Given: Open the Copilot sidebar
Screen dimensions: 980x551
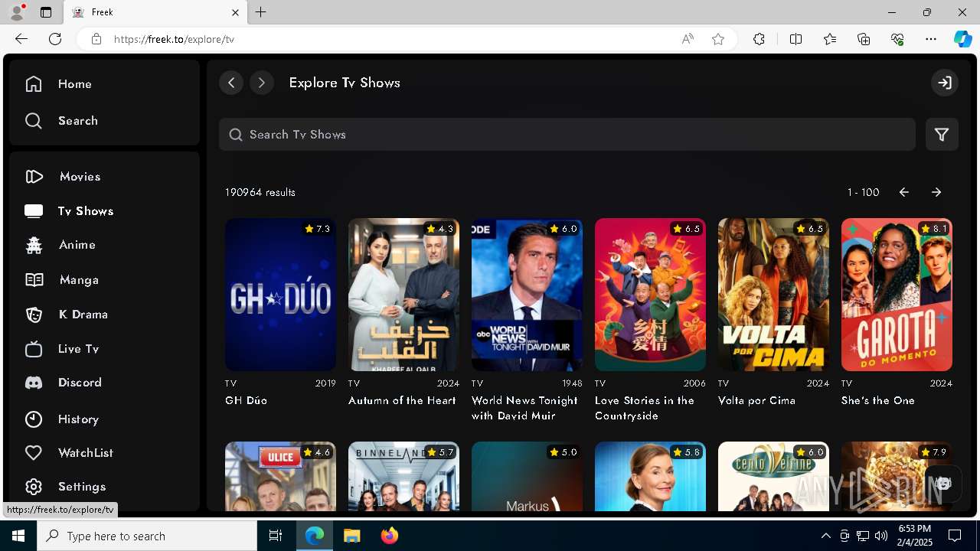Looking at the screenshot, I should click(962, 39).
